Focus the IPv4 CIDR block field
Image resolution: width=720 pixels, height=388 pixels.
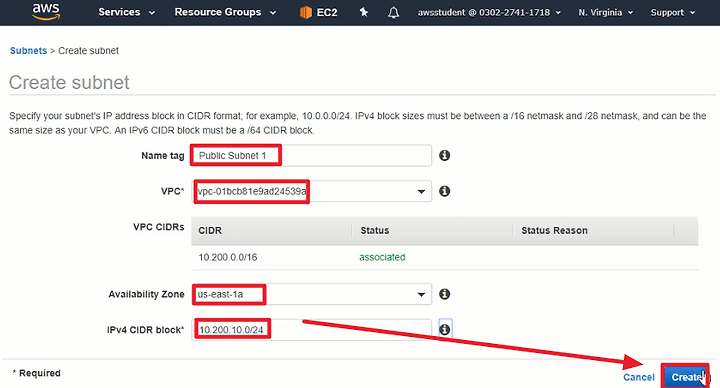coord(311,330)
